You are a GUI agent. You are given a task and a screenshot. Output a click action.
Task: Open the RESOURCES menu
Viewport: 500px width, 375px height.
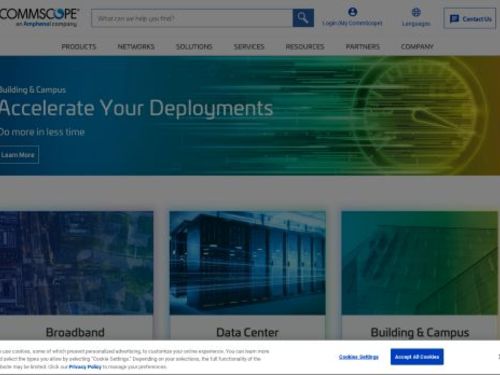point(305,47)
